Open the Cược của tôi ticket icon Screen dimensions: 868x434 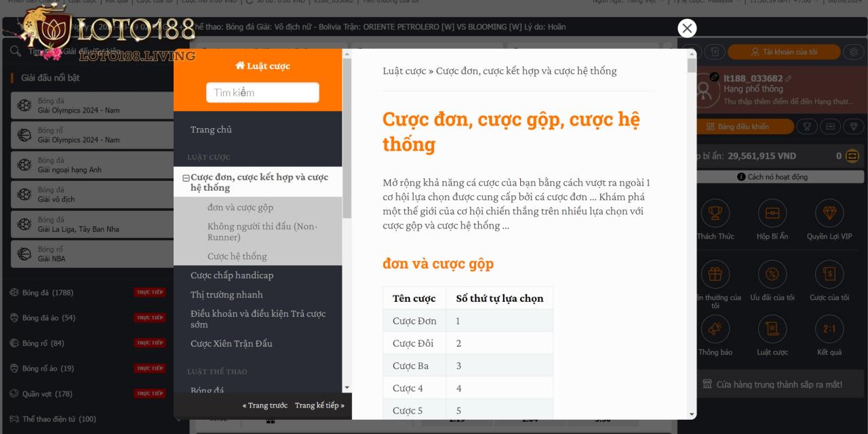click(x=829, y=275)
